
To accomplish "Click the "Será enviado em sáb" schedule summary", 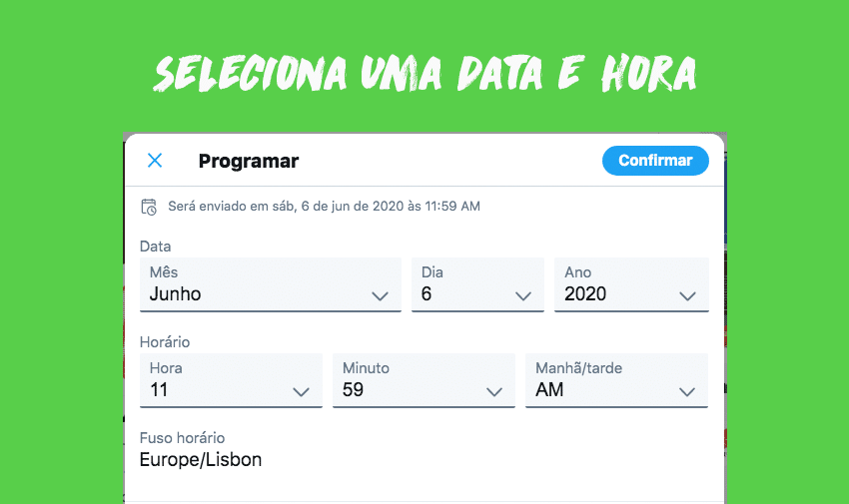I will tap(324, 207).
